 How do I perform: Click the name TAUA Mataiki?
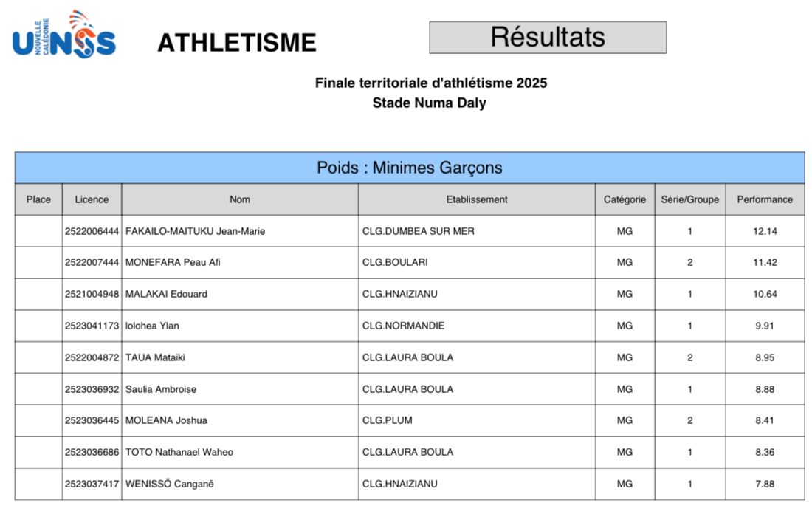[x=155, y=357]
